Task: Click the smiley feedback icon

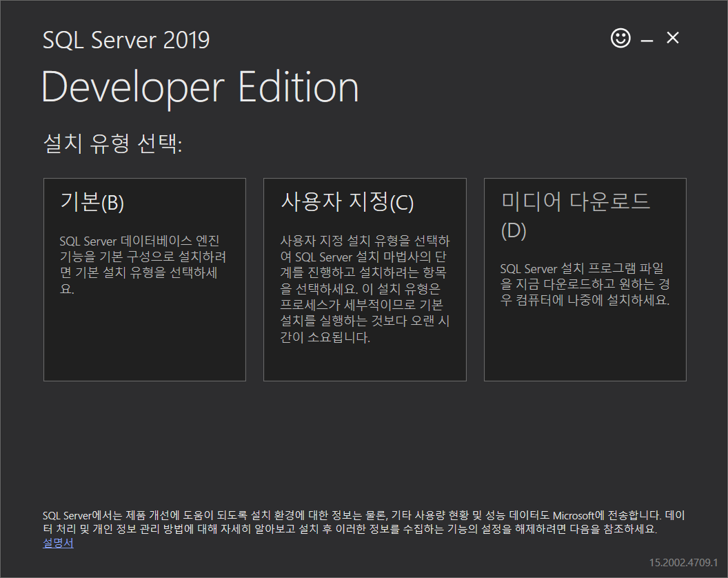Action: [x=620, y=38]
